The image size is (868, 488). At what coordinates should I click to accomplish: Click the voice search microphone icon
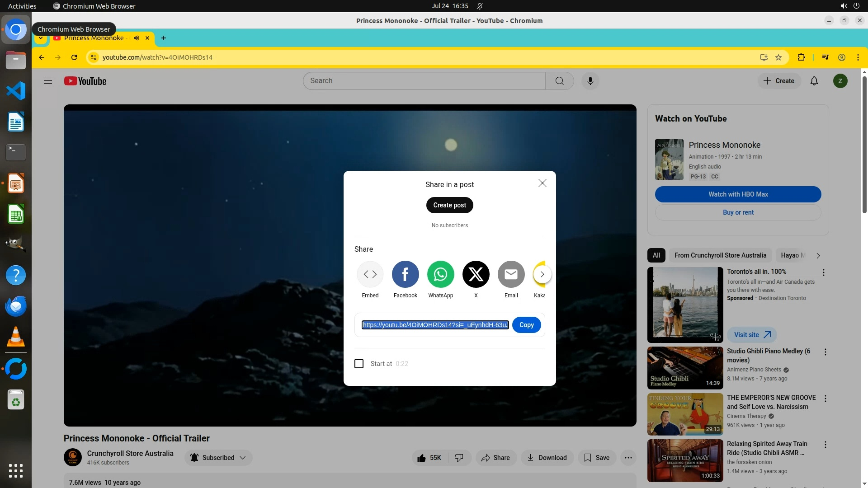coord(590,81)
